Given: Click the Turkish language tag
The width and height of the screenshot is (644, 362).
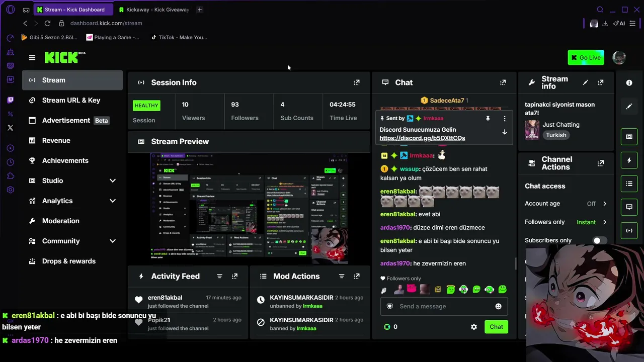Looking at the screenshot, I should pos(556,135).
